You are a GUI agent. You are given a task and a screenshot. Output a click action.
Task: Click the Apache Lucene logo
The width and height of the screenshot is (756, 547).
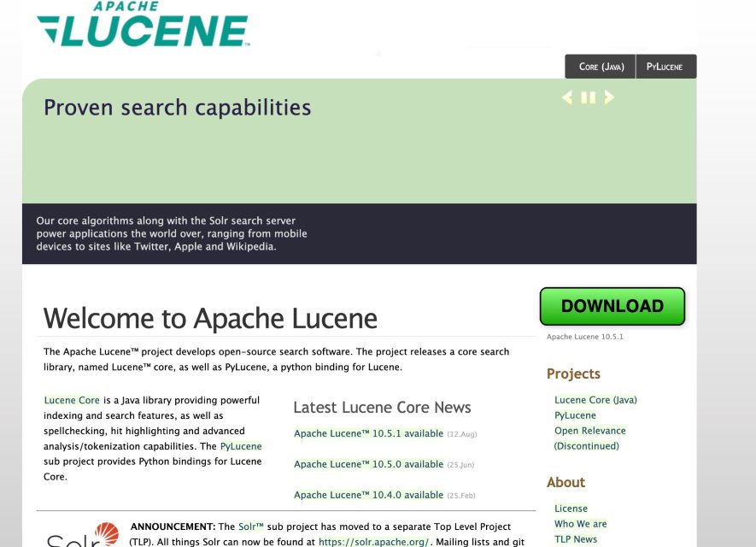(x=144, y=24)
